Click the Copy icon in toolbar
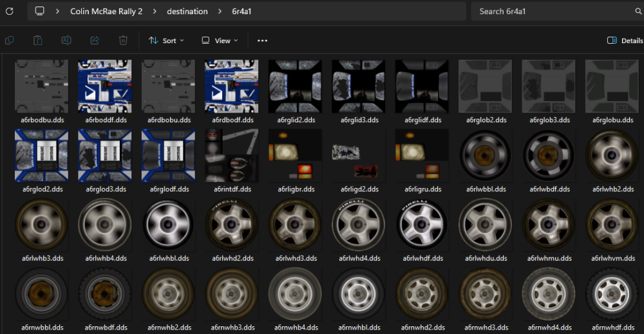This screenshot has width=644, height=334. [10, 40]
